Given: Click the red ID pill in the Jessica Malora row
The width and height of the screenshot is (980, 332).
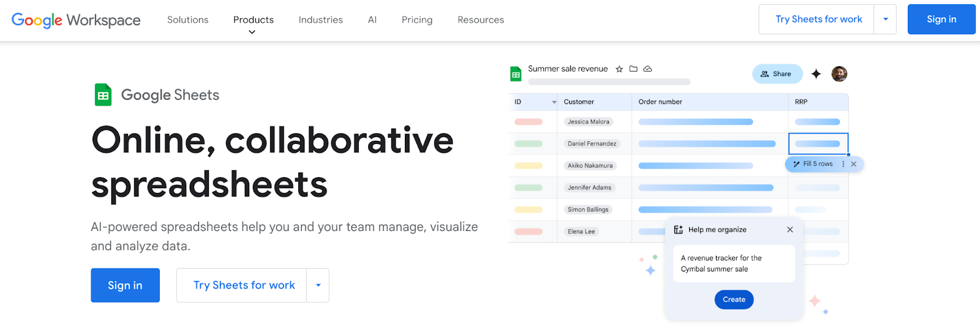Looking at the screenshot, I should [x=529, y=122].
